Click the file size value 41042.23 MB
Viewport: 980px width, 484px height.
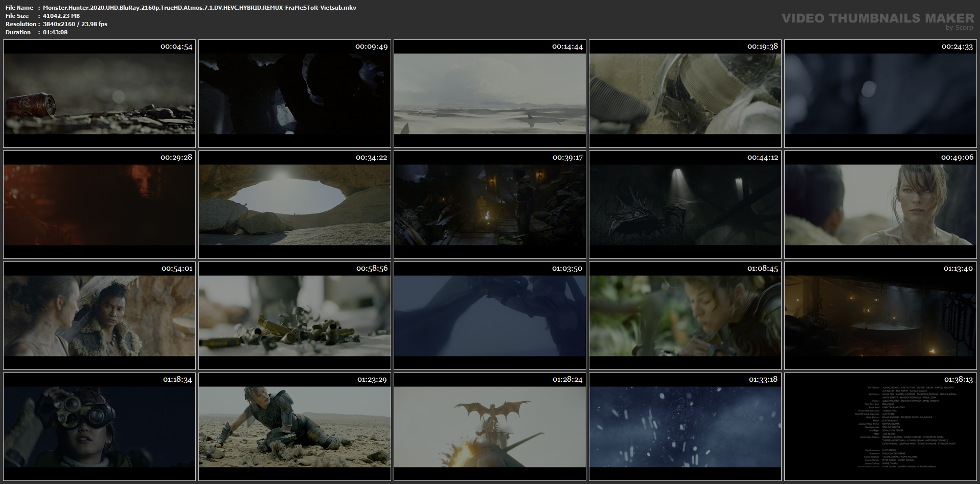pos(61,16)
